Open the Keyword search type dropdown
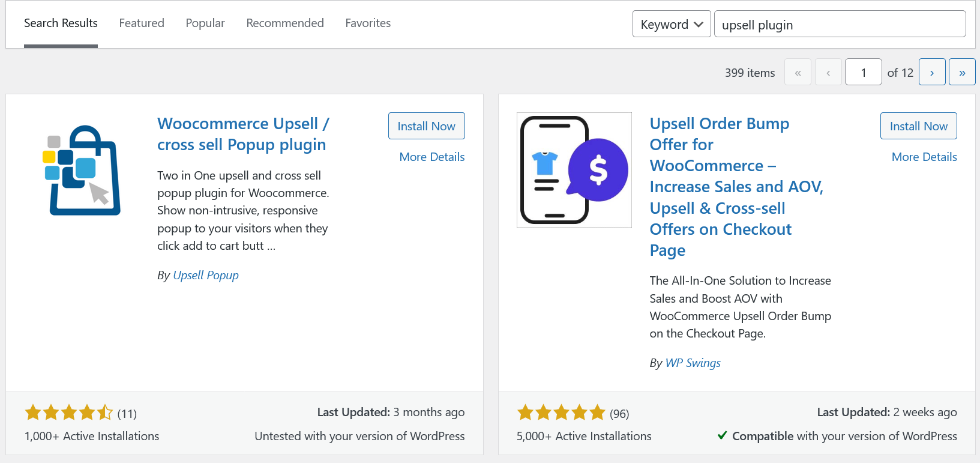This screenshot has height=463, width=980. [672, 24]
